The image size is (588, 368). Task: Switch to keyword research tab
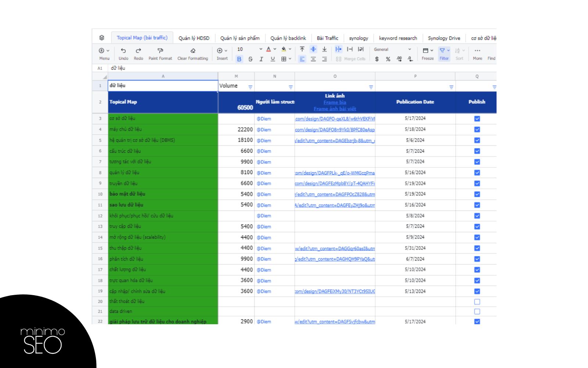pyautogui.click(x=398, y=38)
